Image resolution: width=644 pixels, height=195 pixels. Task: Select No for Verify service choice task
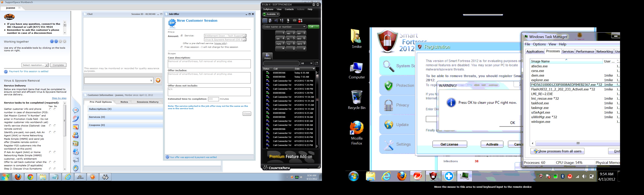coord(55,126)
